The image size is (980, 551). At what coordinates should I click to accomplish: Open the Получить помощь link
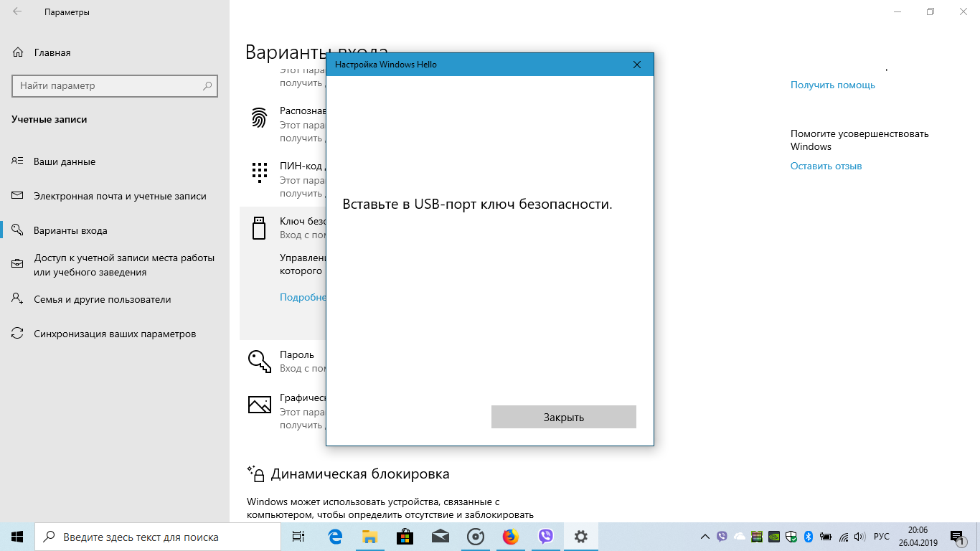[x=833, y=85]
